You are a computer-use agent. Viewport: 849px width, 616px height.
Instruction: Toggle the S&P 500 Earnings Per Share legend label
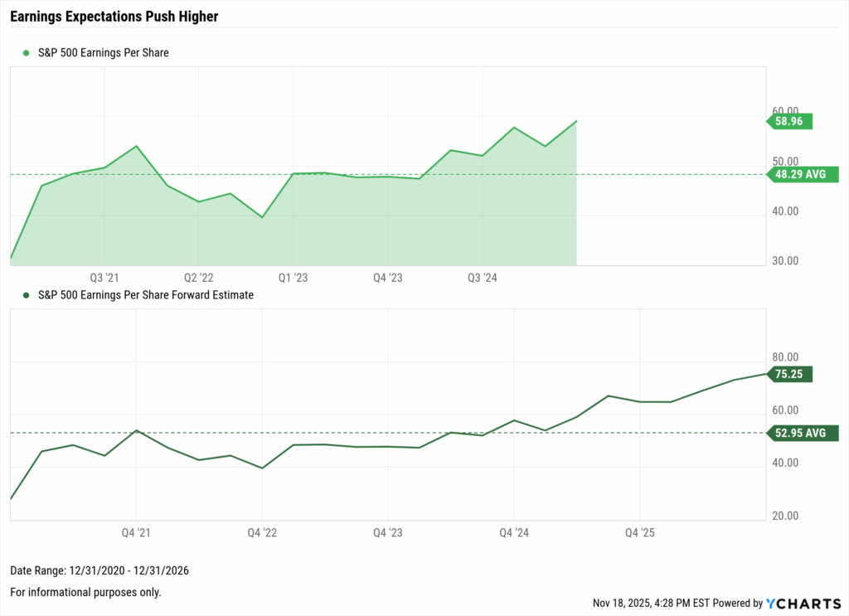pos(104,53)
